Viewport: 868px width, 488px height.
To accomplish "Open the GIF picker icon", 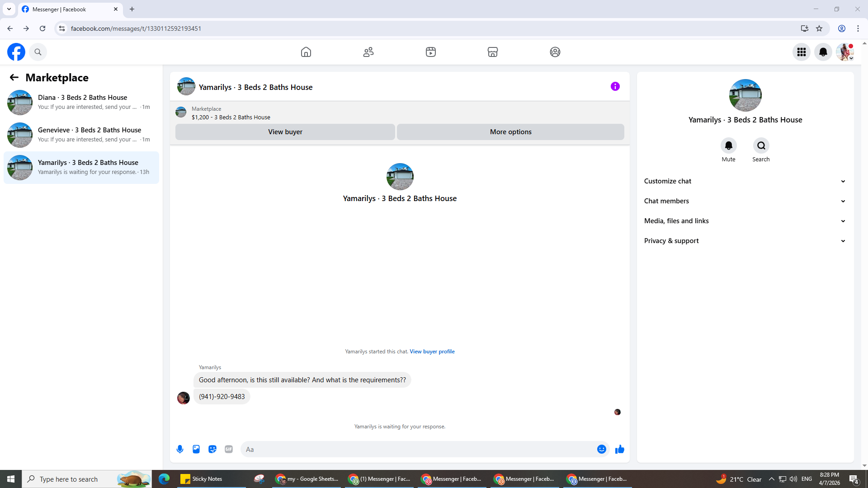I will coord(229,449).
